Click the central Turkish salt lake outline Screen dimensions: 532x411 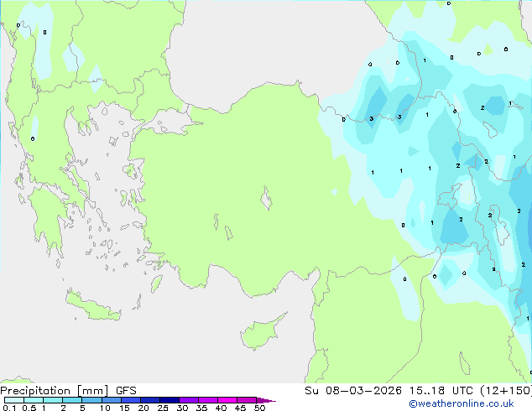(266, 199)
